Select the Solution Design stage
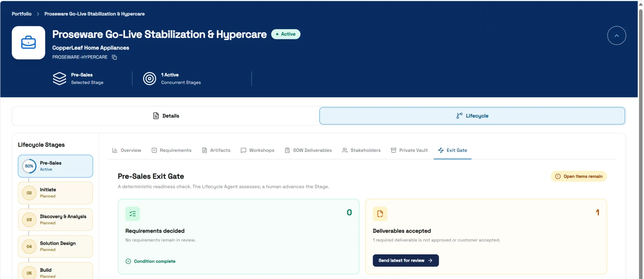Viewport: 644px width, 279px height. tap(56, 246)
